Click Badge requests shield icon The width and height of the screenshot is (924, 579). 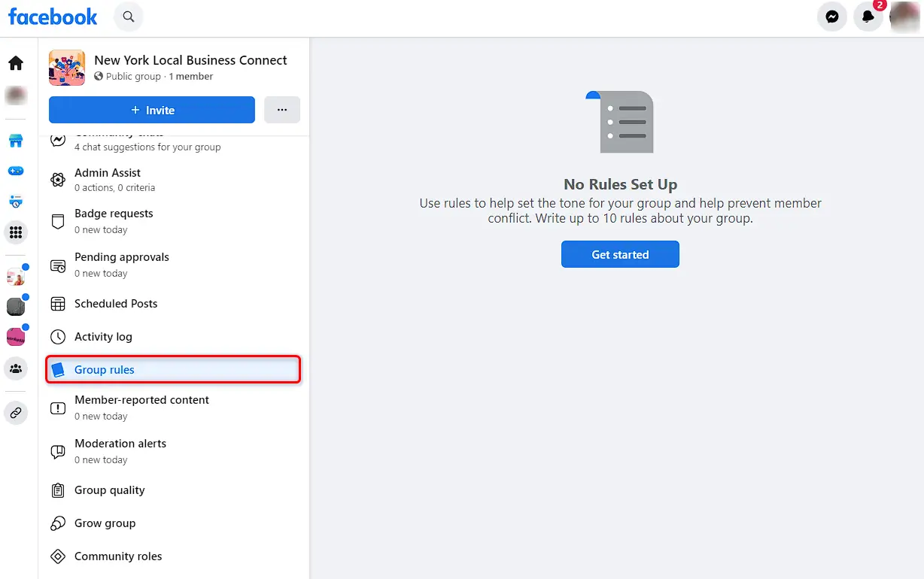coord(58,221)
